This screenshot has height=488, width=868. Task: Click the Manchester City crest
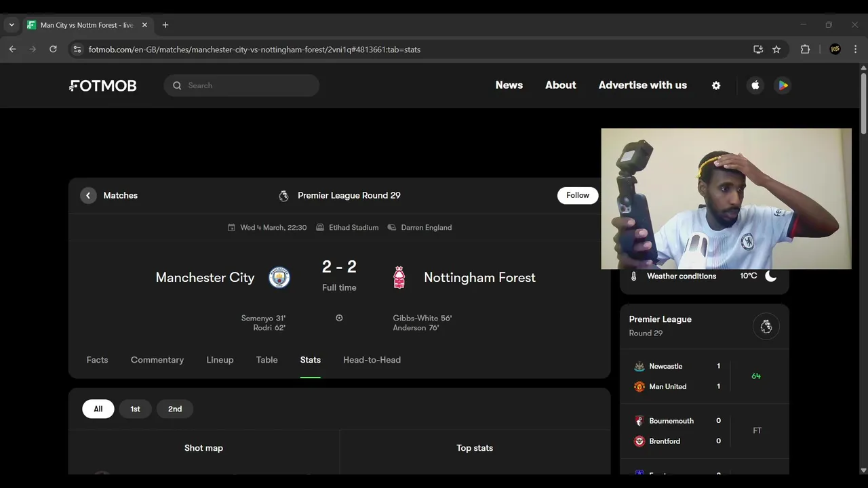pyautogui.click(x=279, y=277)
